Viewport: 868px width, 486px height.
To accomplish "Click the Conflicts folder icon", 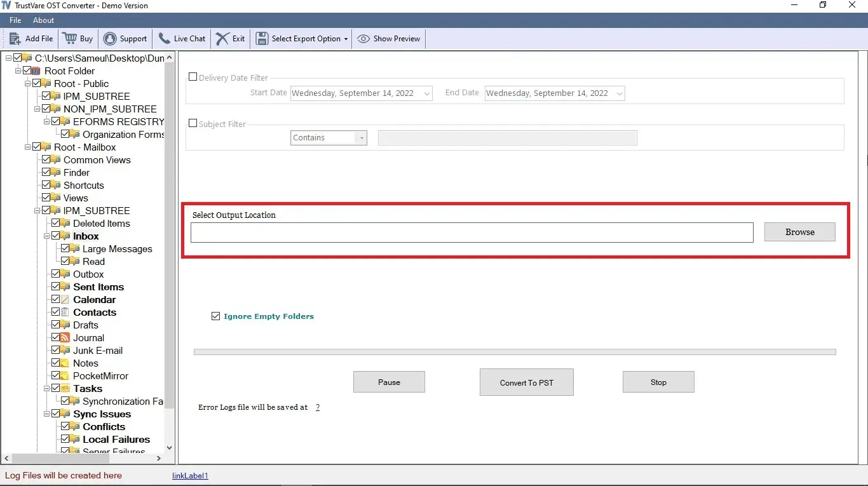I will pos(74,426).
